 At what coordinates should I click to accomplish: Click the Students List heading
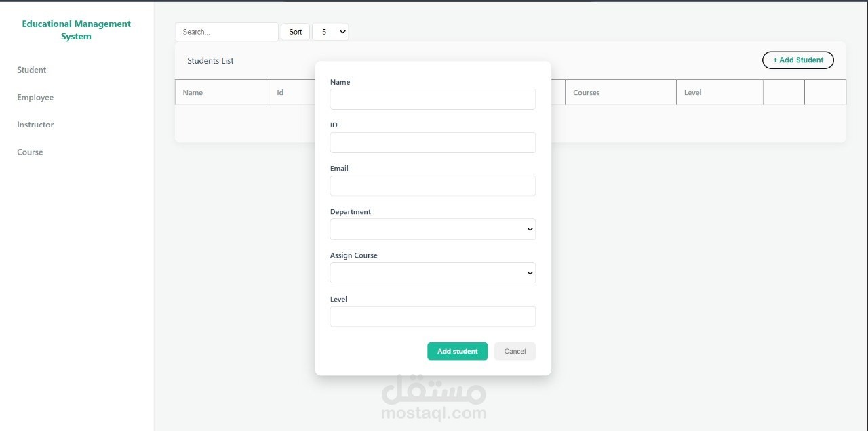click(210, 61)
